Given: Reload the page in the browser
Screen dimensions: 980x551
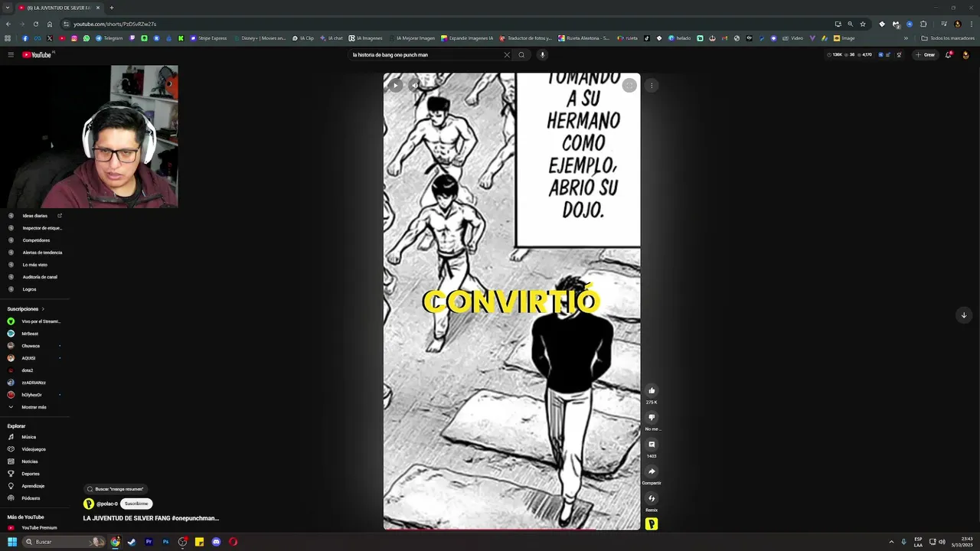Looking at the screenshot, I should [x=35, y=24].
